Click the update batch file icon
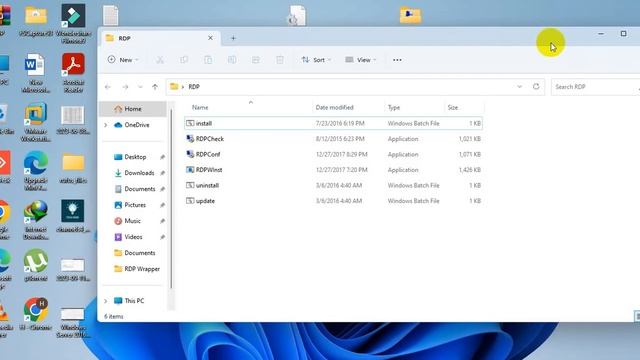 click(190, 201)
